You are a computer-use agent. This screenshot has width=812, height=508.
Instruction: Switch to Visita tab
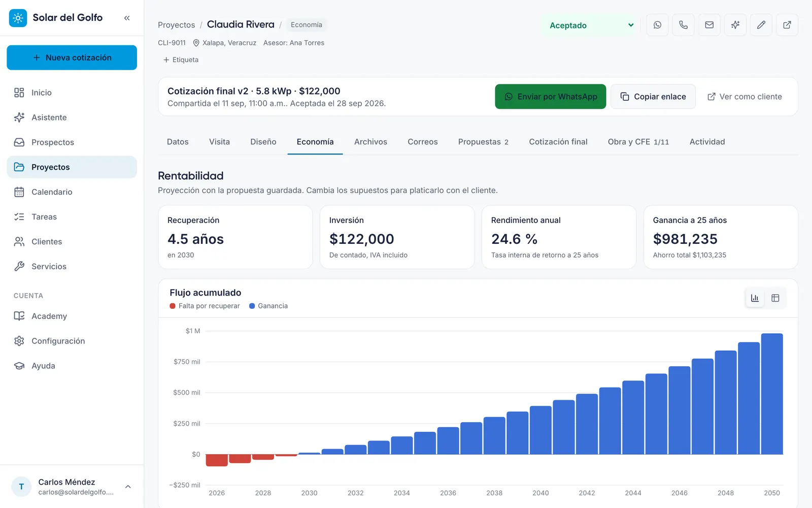pos(219,142)
